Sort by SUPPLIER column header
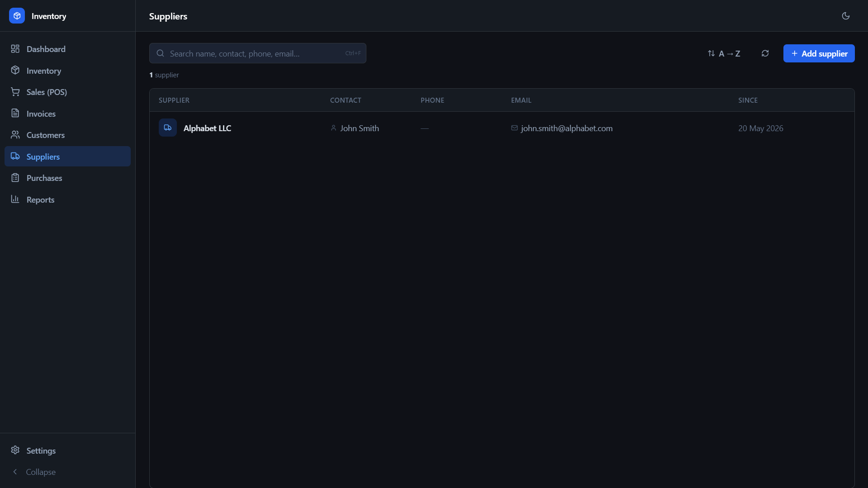This screenshot has width=868, height=488. (174, 100)
